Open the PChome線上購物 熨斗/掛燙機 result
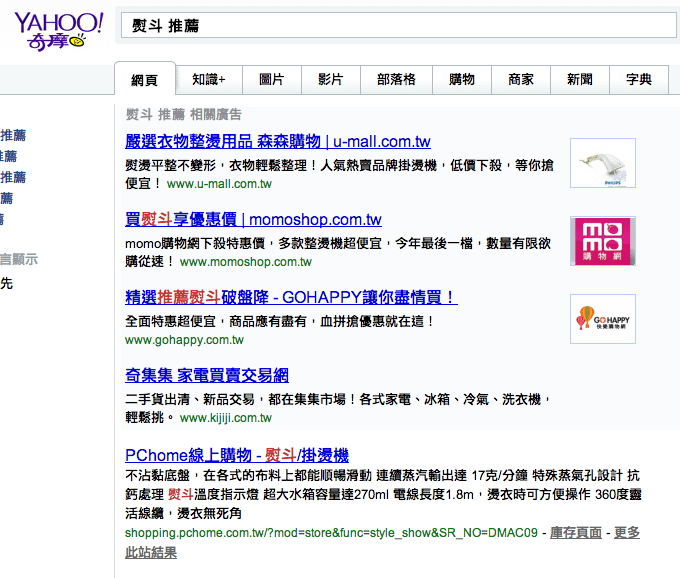680x578 pixels. click(x=237, y=455)
